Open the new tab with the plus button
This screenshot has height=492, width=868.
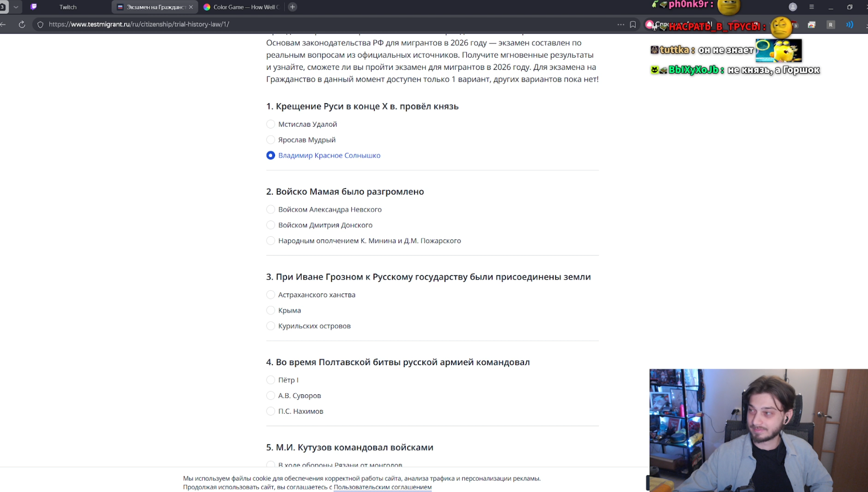coord(292,7)
